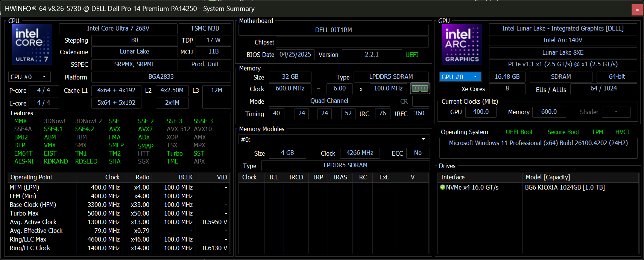Screen dimensions: 644x260
Task: Click the greyed AVX-512 feature label
Action: pos(178,129)
